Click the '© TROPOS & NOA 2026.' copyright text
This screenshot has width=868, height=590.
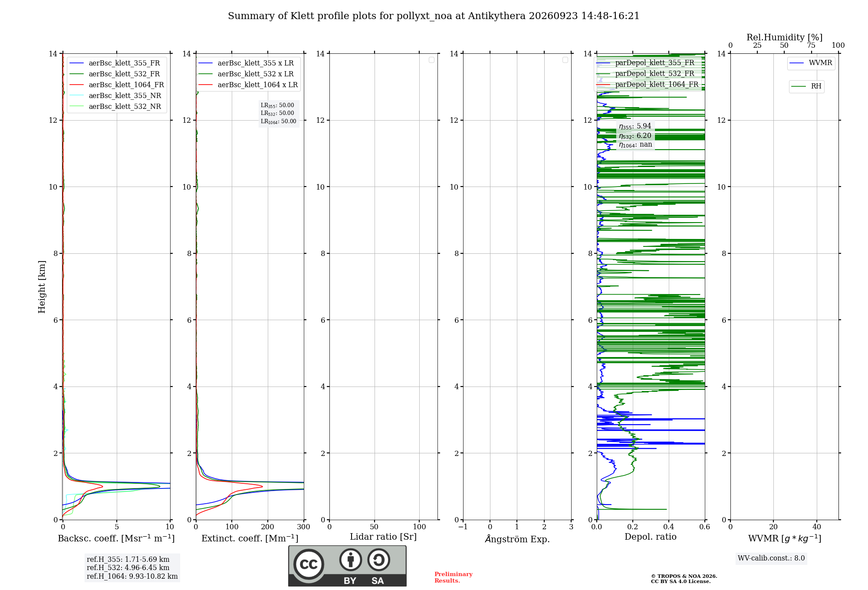click(684, 576)
